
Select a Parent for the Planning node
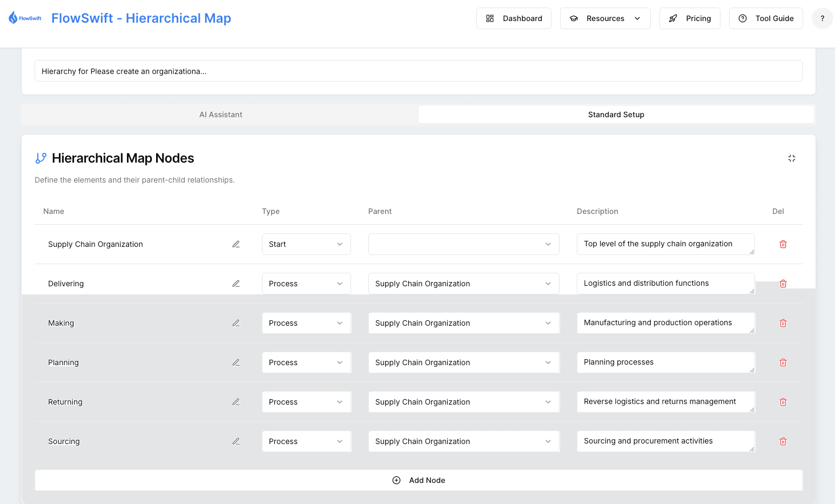pos(464,362)
